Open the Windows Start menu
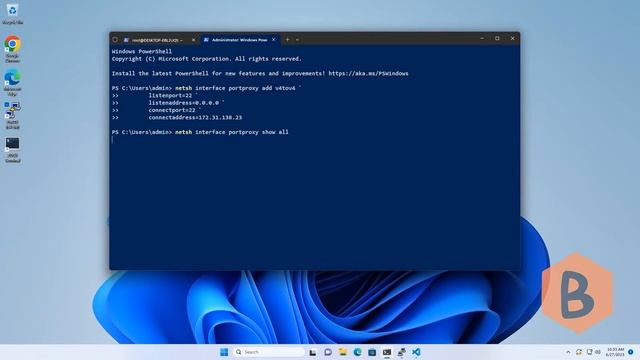 click(224, 352)
